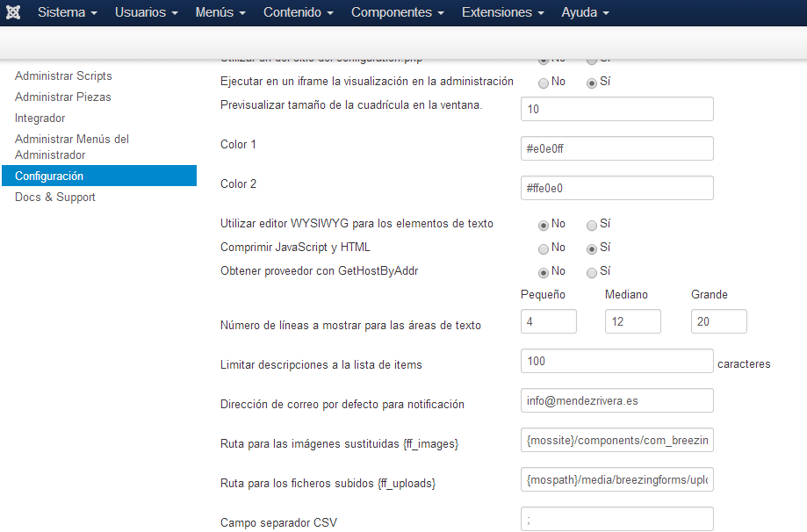The image size is (807, 532).
Task: Select No for iframe visualization
Action: [543, 83]
